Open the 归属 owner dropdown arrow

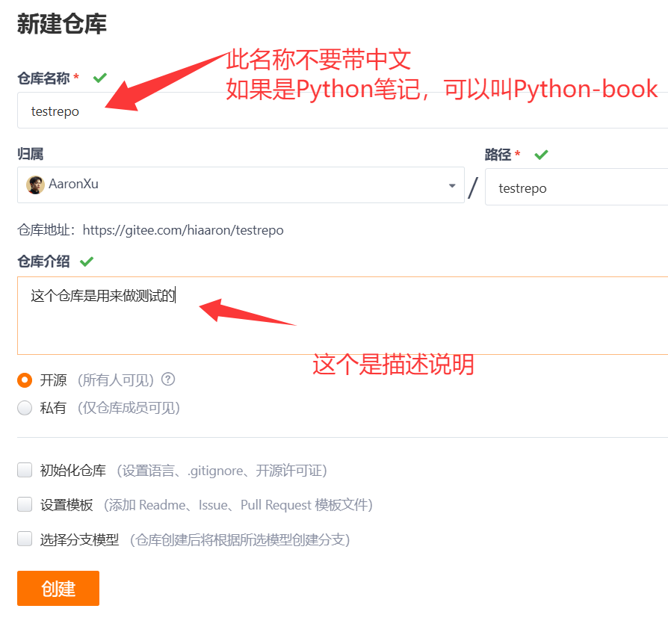452,186
